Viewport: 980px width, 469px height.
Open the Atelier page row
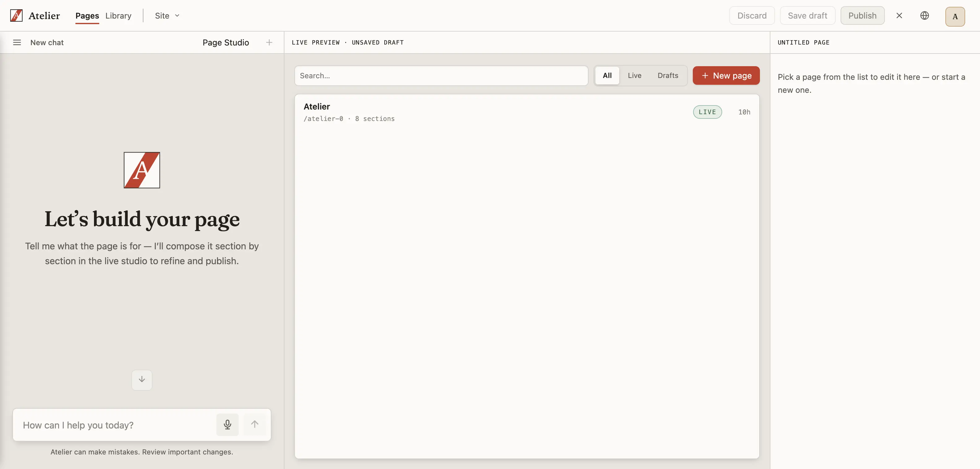coord(527,112)
